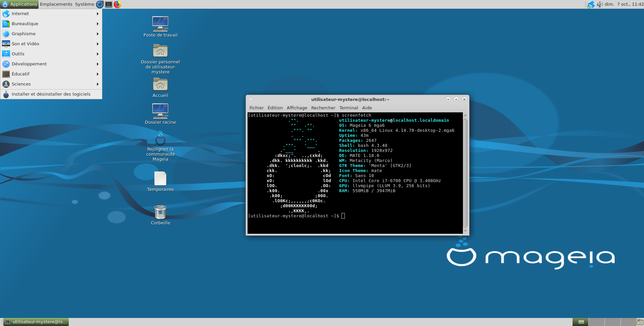Click the terminal vertical scrollbar handle
Image resolution: width=644 pixels, height=326 pixels.
pos(465,173)
